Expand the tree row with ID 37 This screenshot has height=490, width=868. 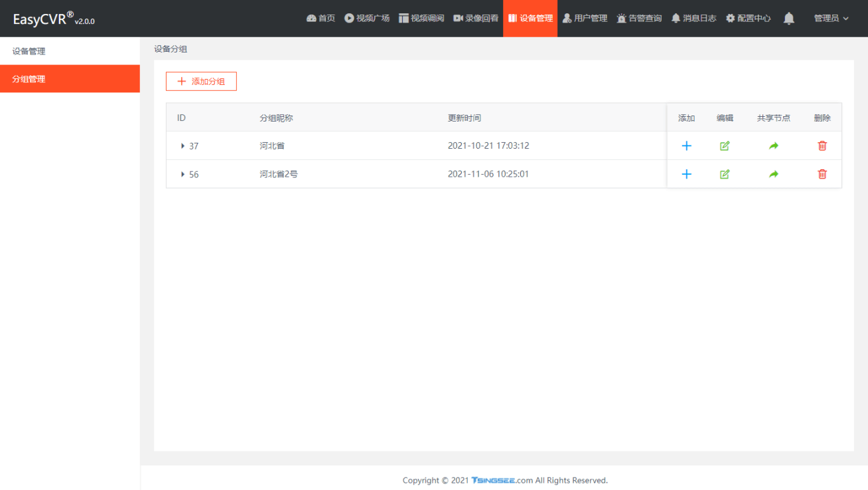pyautogui.click(x=183, y=146)
